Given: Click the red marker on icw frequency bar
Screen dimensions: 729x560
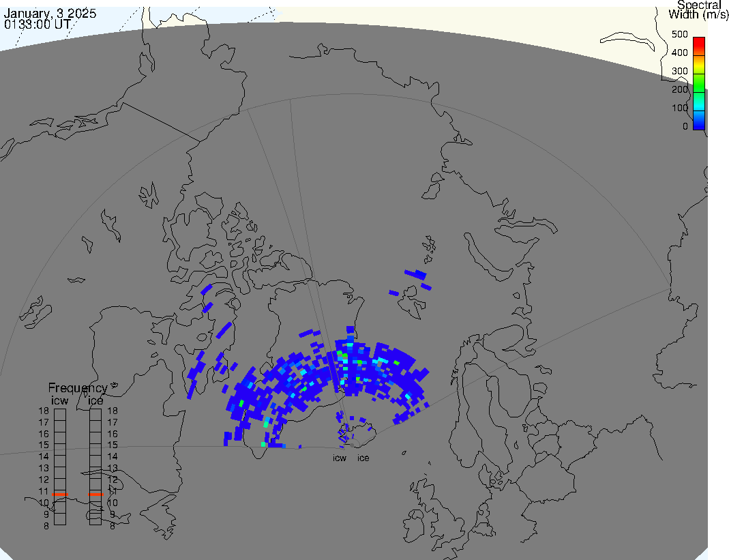Looking at the screenshot, I should 60,495.
